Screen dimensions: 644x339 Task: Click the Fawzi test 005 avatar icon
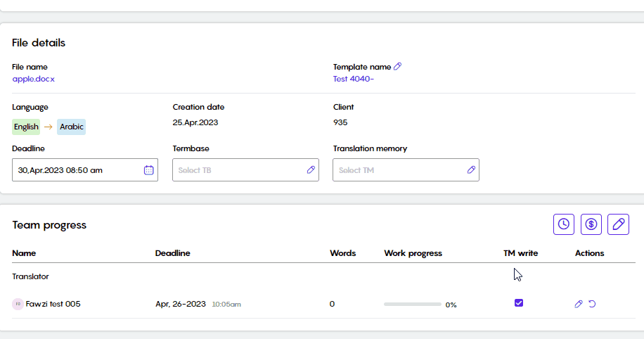(x=18, y=304)
